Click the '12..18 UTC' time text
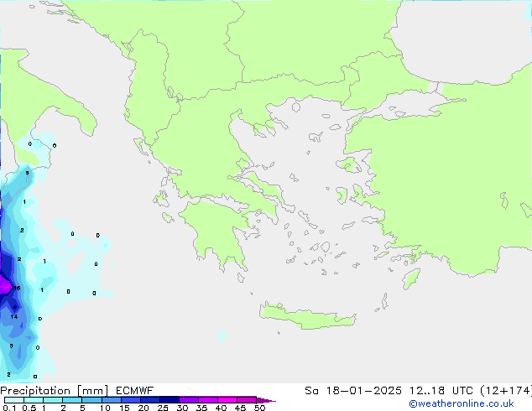This screenshot has height=411, width=532. click(x=441, y=391)
